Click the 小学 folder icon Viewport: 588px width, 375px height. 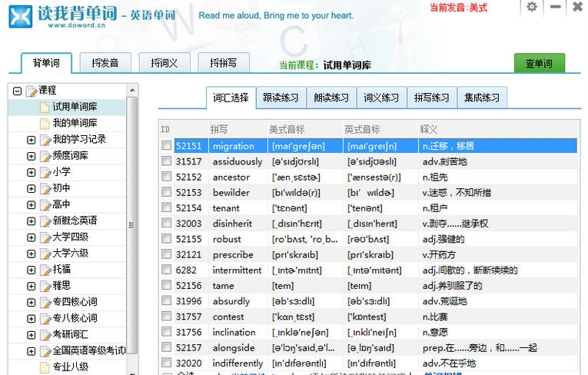(x=45, y=172)
